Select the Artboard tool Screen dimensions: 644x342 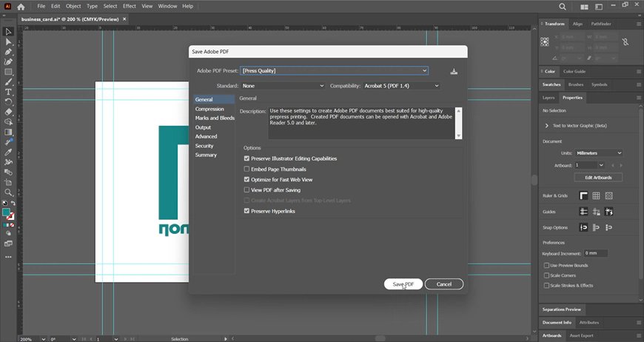(x=8, y=182)
